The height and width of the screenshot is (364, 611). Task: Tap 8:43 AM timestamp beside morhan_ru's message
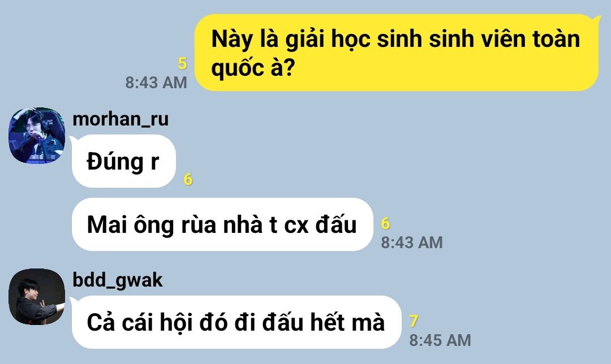412,242
